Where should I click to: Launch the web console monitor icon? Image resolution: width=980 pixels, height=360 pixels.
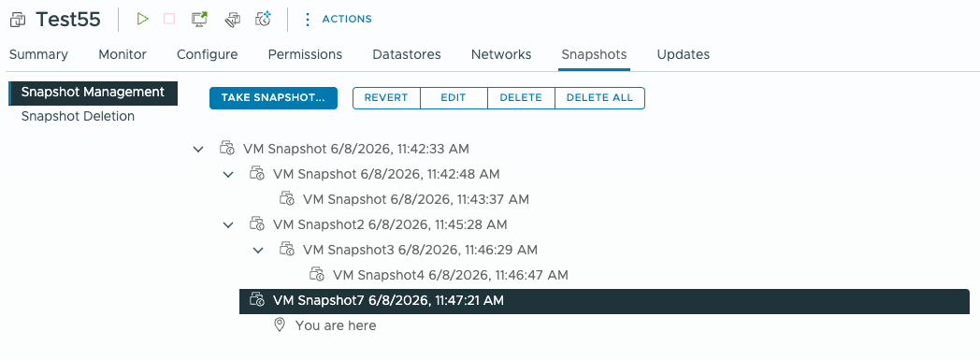coord(199,19)
